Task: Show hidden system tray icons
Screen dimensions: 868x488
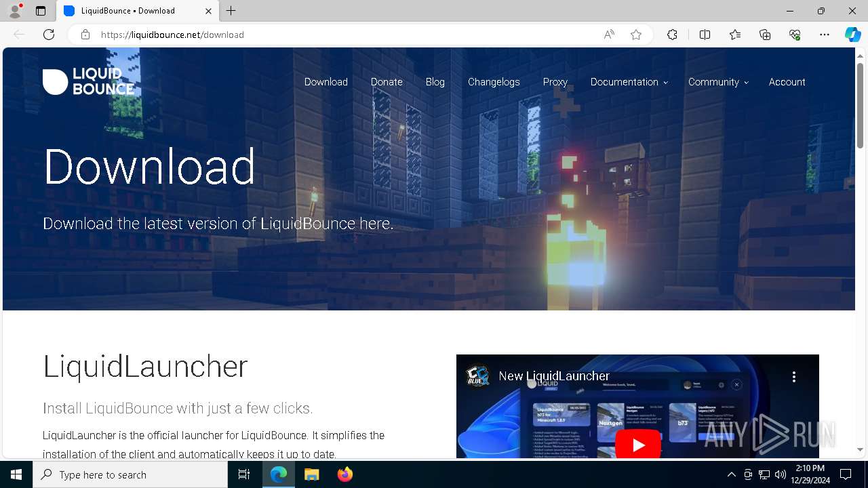Action: coord(731,474)
